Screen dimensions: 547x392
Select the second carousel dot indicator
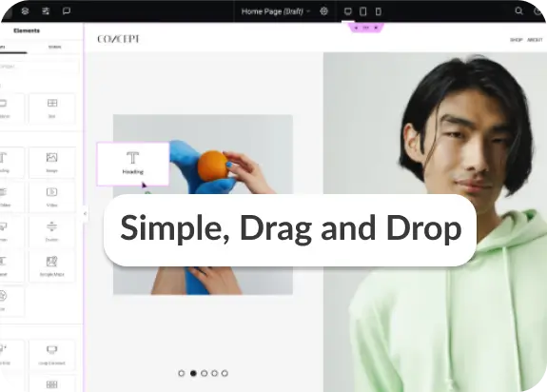click(x=193, y=373)
